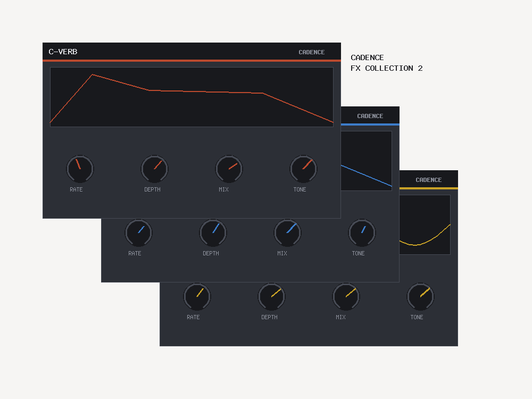The width and height of the screenshot is (532, 399).
Task: Click the FX COLLECTION 2 caption text
Action: click(x=386, y=68)
